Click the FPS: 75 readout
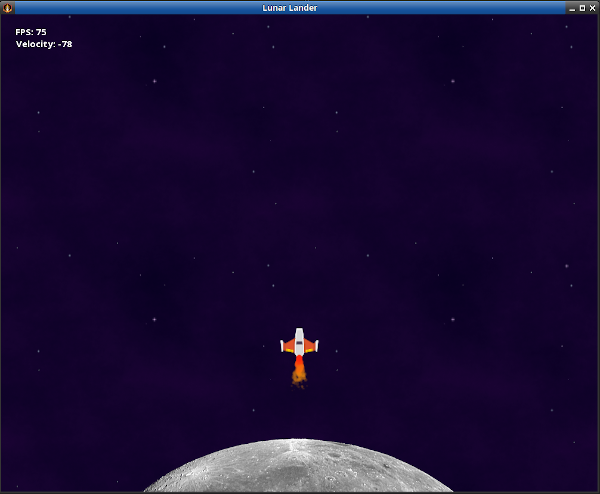Image resolution: width=600 pixels, height=494 pixels. pyautogui.click(x=31, y=32)
